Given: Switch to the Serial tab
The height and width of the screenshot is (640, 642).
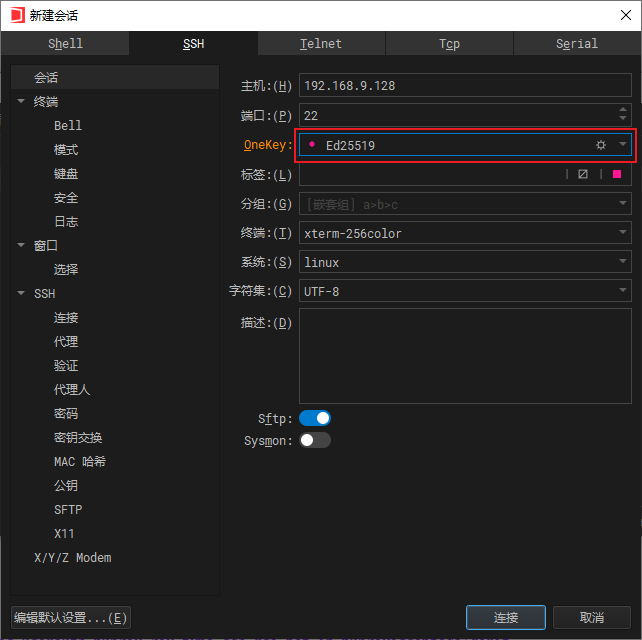Looking at the screenshot, I should click(x=577, y=44).
